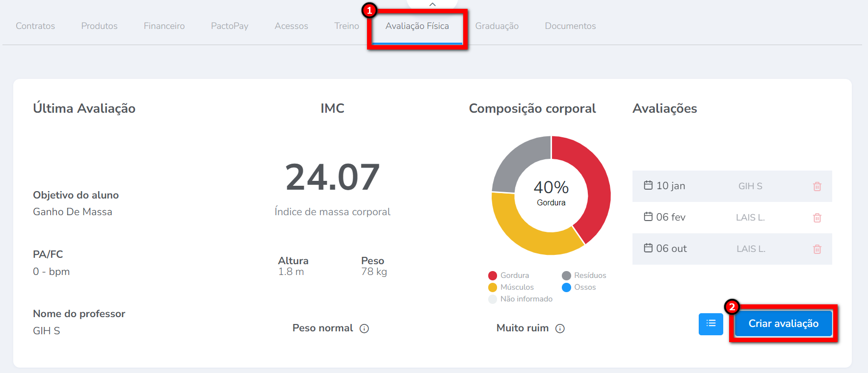Select the Avaliação Física tab
Viewport: 868px width, 373px height.
[x=417, y=26]
